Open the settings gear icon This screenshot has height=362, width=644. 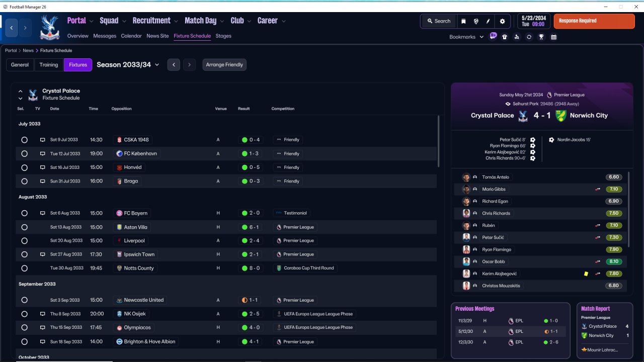click(502, 21)
